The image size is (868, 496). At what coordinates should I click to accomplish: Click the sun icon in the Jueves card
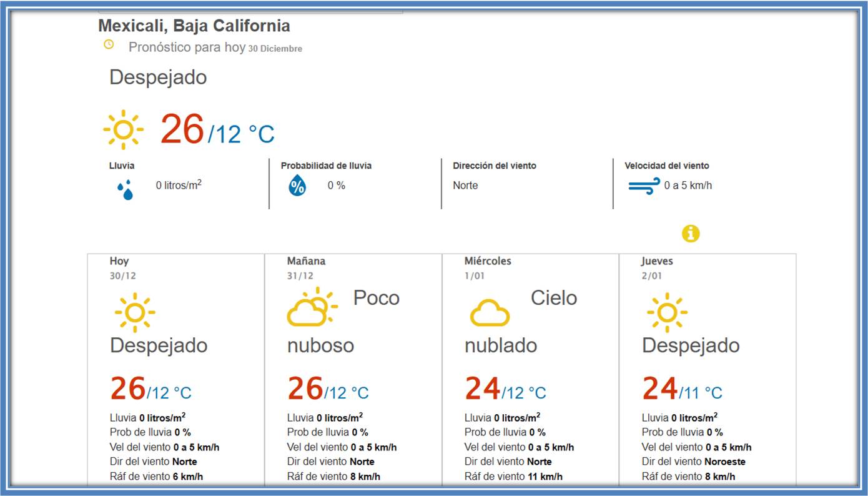[x=667, y=312]
